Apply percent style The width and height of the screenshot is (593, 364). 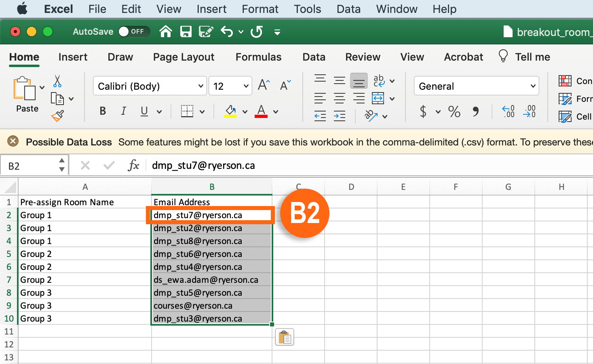(x=454, y=112)
